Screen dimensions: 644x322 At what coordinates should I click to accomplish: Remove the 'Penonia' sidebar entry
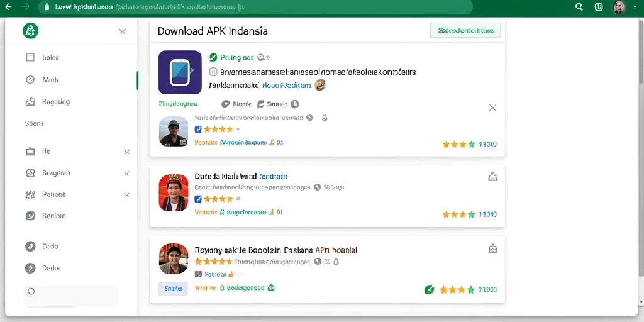pos(127,196)
